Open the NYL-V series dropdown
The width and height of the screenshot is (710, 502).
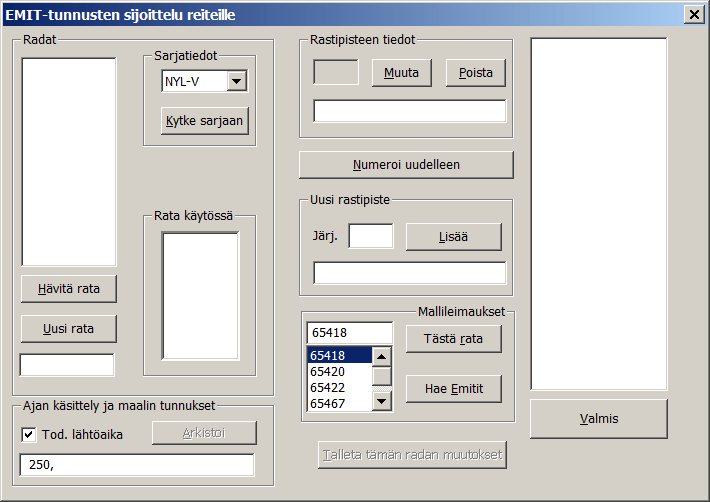[236, 81]
